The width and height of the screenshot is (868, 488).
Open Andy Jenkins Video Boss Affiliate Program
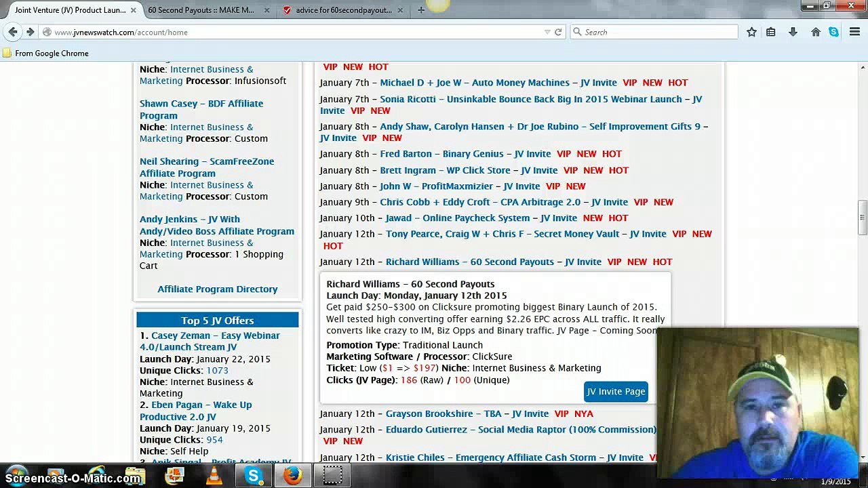(x=217, y=225)
